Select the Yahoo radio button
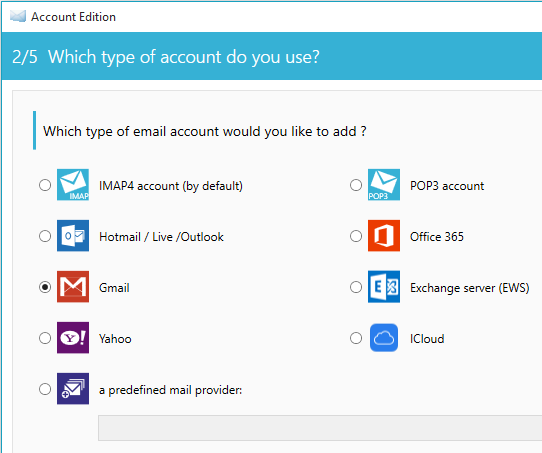Image resolution: width=542 pixels, height=453 pixels. click(x=45, y=338)
